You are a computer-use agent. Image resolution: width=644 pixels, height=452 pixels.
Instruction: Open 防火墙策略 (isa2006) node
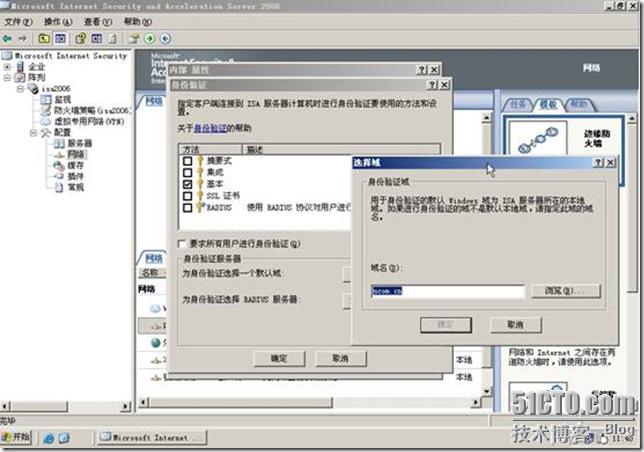pos(92,110)
